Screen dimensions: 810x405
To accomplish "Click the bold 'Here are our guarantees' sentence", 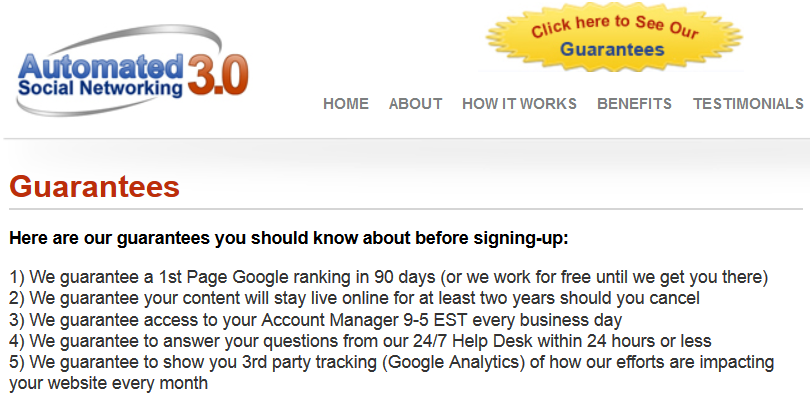I will (289, 238).
